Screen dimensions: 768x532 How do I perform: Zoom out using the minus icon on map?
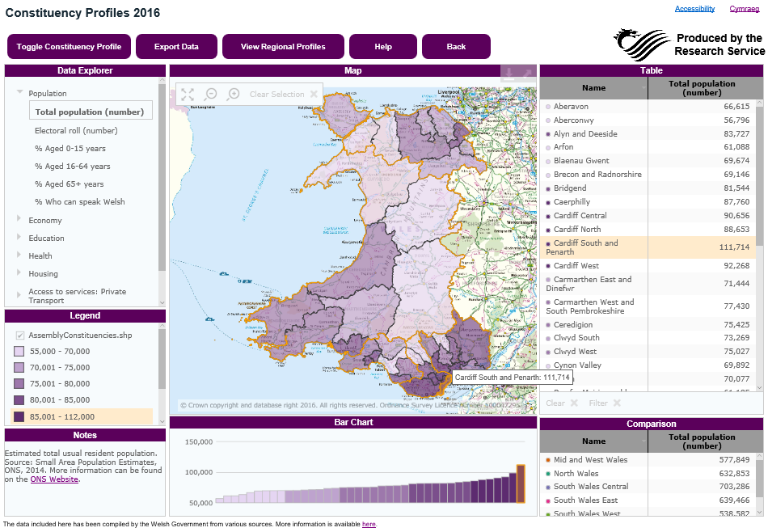tap(211, 94)
